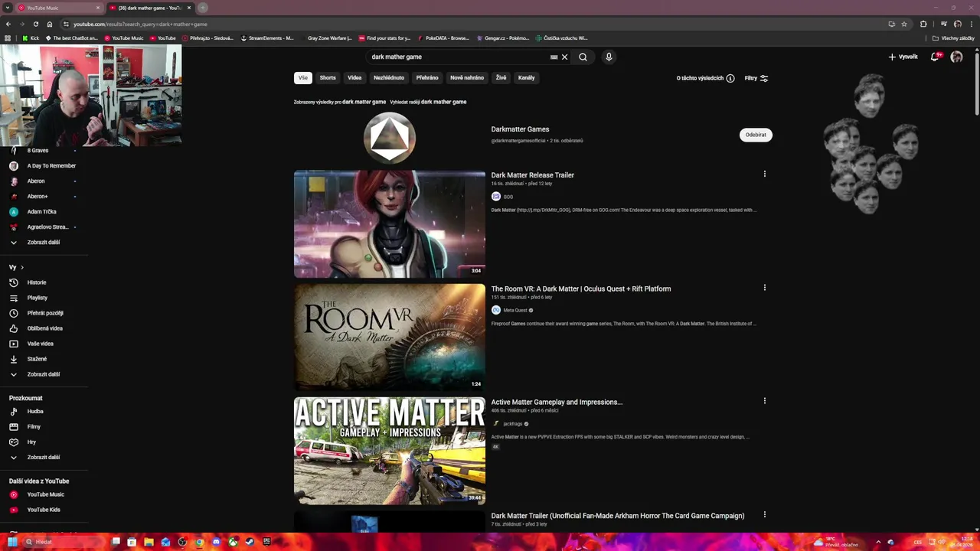Open 'Vaše videa' in the sidebar

40,344
